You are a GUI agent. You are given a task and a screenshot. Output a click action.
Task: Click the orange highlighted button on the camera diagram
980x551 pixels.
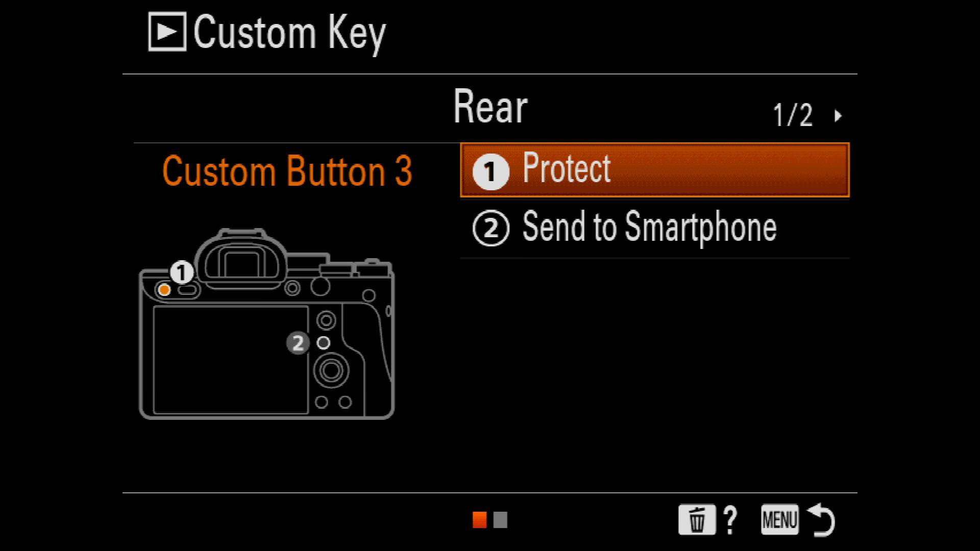tap(164, 290)
